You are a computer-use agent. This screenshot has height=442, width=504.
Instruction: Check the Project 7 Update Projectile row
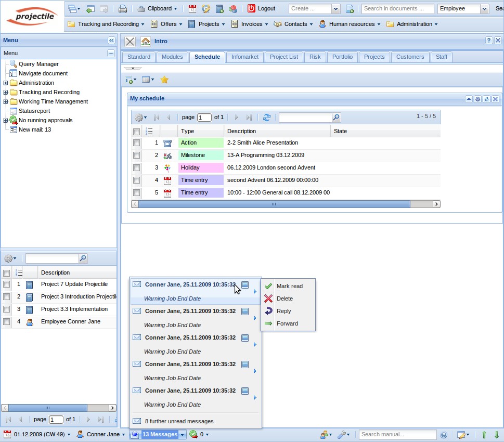click(6, 284)
